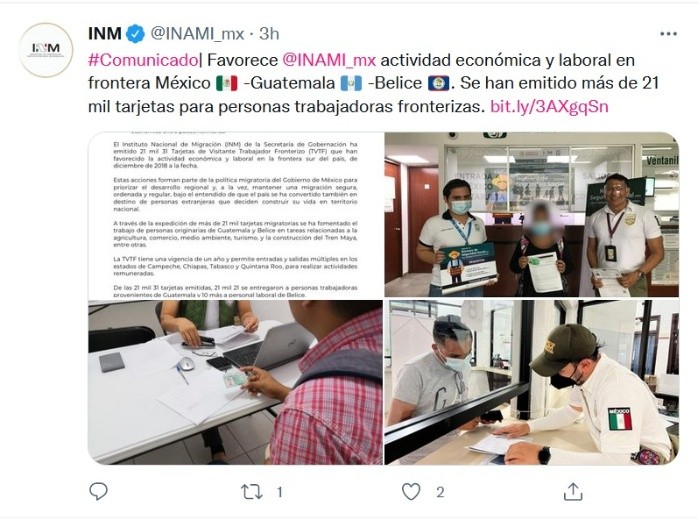The image size is (698, 520).
Task: Like the tweet with heart icon
Action: point(411,492)
